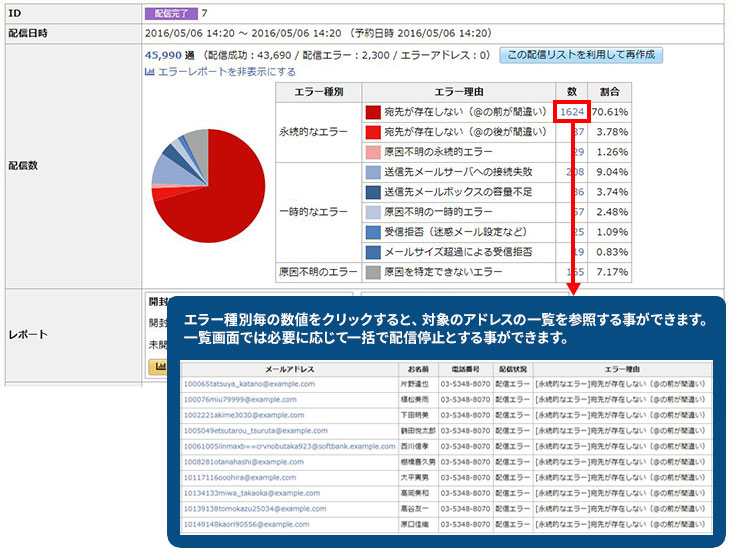Click the 割合 column header
The width and height of the screenshot is (730, 554).
609,92
